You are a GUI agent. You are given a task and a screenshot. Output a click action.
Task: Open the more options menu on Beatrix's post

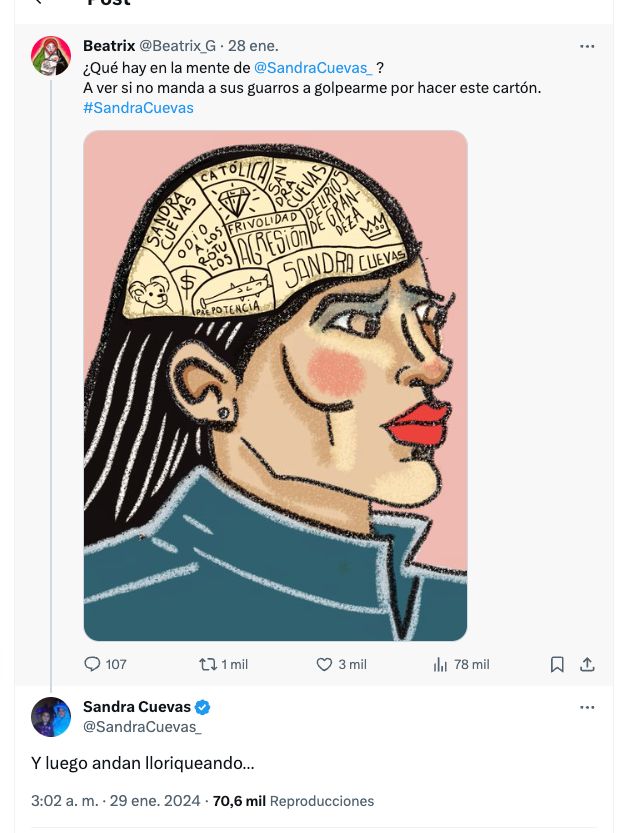588,46
